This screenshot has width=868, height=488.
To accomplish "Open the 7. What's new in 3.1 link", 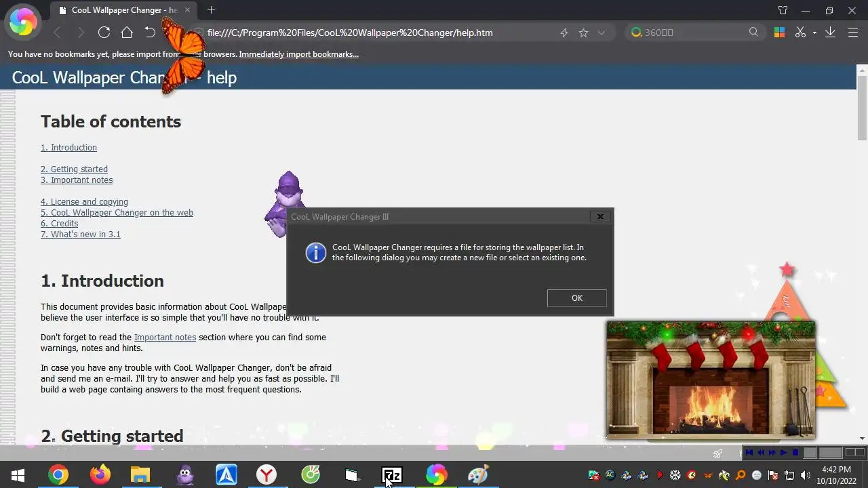I will pos(81,234).
